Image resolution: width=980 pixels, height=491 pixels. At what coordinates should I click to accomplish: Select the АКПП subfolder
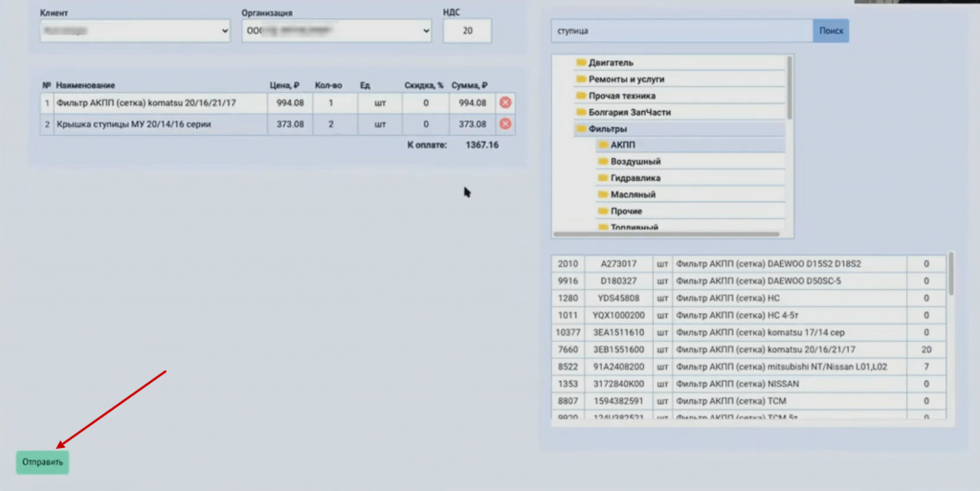tap(623, 145)
